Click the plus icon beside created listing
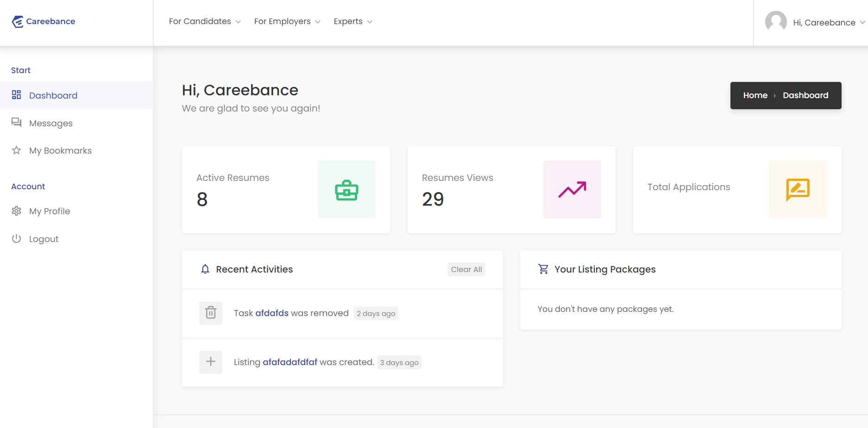 (x=211, y=362)
